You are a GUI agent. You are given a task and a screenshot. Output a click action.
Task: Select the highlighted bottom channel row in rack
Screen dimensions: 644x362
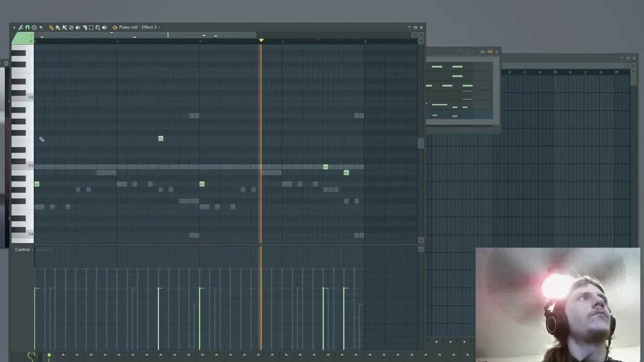459,115
